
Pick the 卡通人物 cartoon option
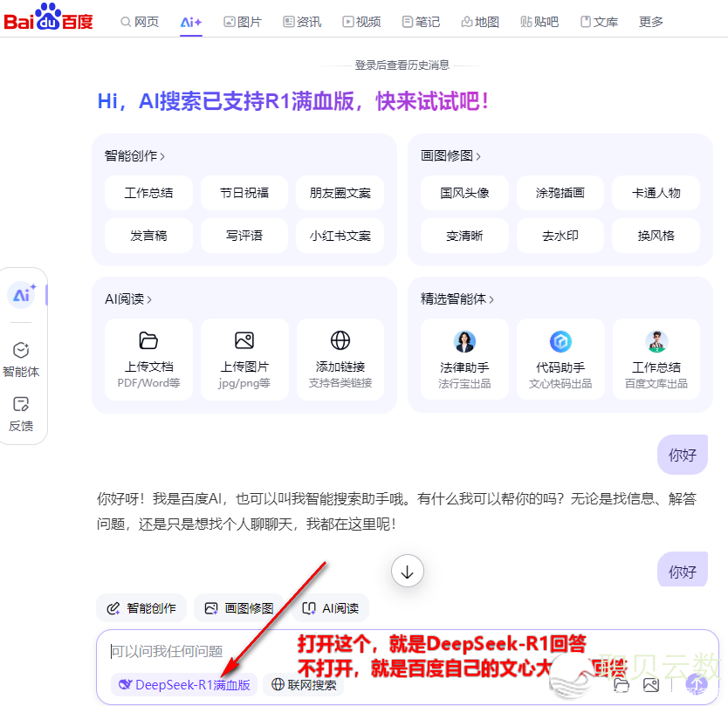point(656,193)
